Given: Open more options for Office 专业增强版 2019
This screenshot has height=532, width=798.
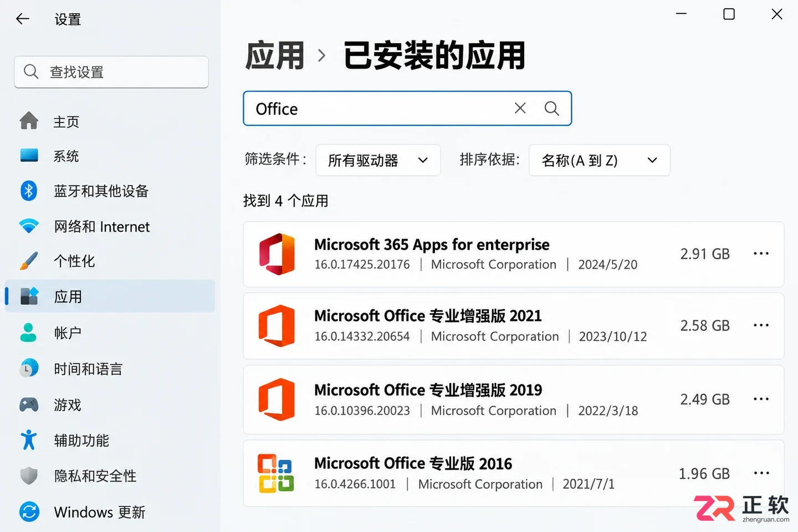Looking at the screenshot, I should coord(761,399).
